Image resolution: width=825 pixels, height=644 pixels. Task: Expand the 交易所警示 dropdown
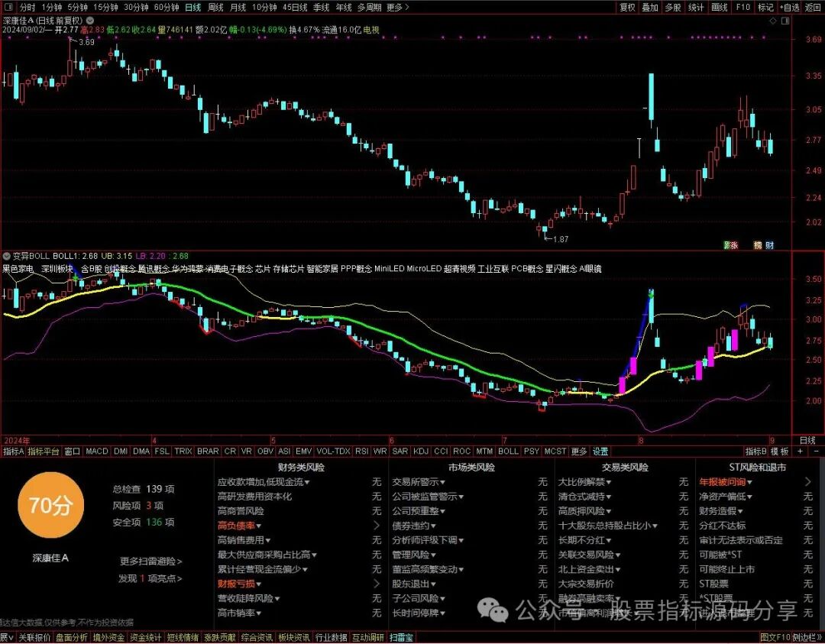point(419,482)
